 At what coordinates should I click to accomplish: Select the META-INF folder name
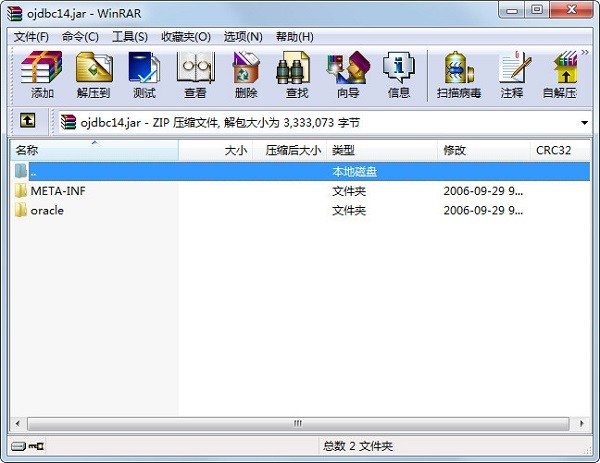[x=58, y=191]
